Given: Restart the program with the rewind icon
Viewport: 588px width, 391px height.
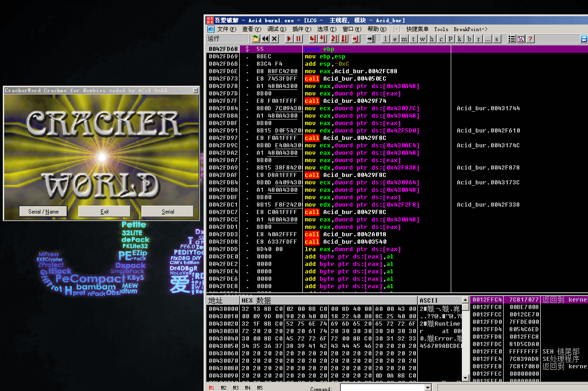Looking at the screenshot, I should coord(265,39).
